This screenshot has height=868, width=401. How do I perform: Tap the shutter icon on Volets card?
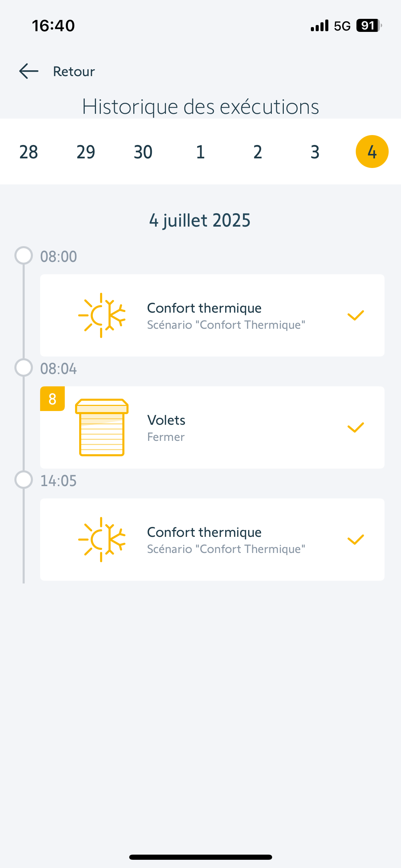[102, 427]
